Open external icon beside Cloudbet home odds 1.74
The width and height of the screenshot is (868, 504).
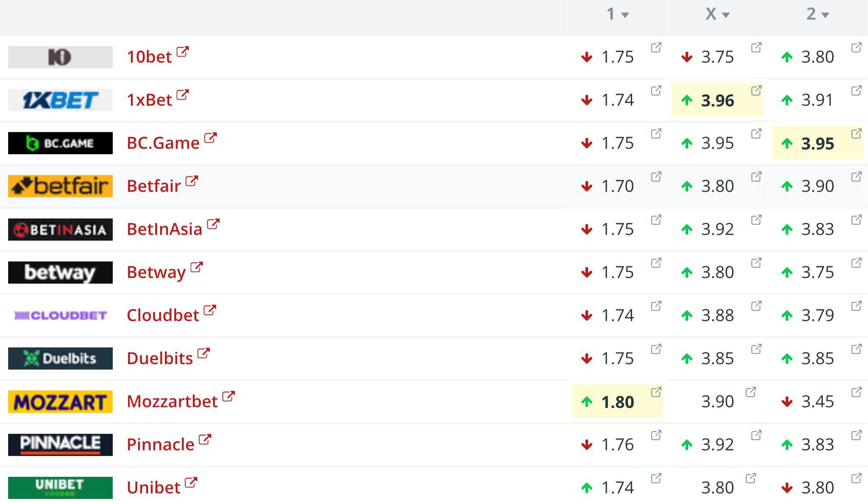click(656, 306)
